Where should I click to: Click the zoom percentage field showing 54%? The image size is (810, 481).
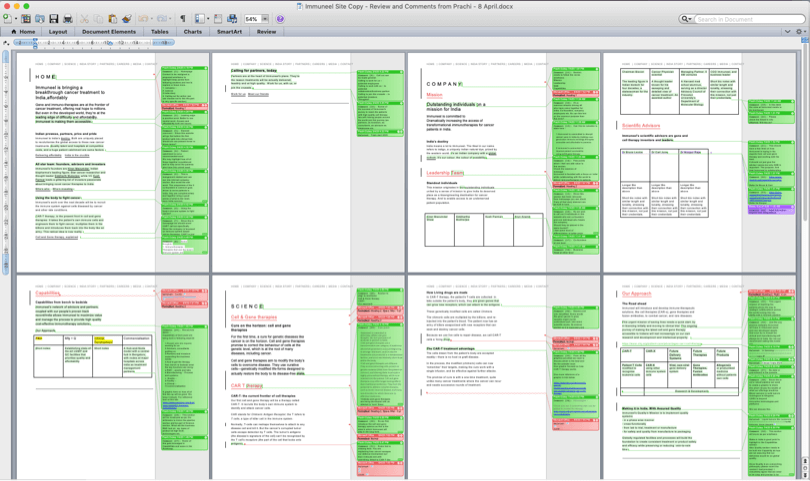(252, 19)
